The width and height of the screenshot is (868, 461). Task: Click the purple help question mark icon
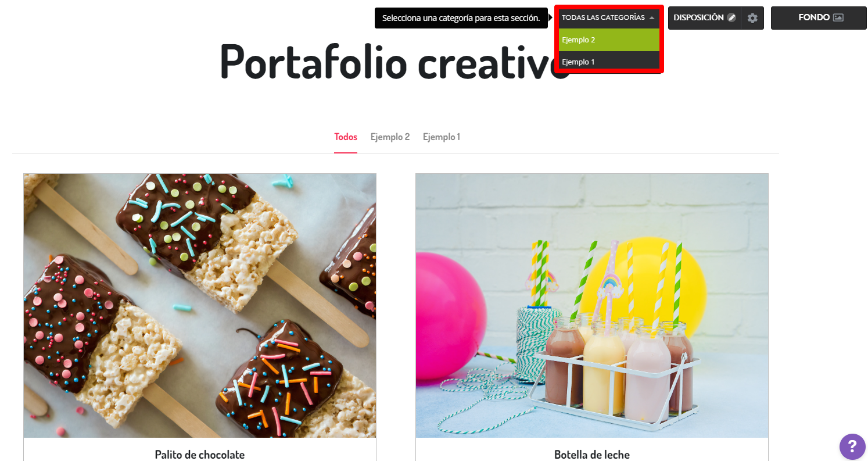(852, 446)
